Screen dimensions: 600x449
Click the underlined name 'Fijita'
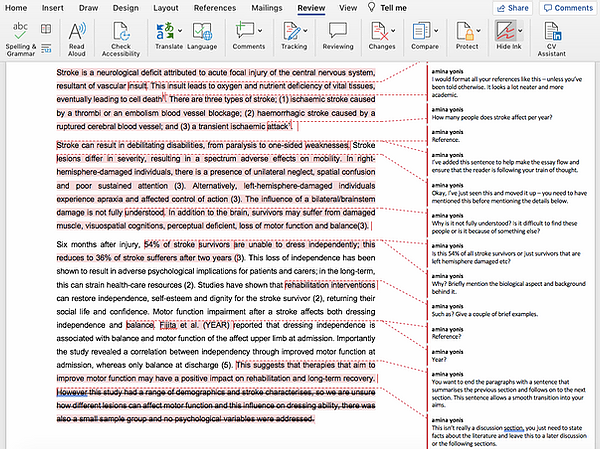[x=168, y=325]
